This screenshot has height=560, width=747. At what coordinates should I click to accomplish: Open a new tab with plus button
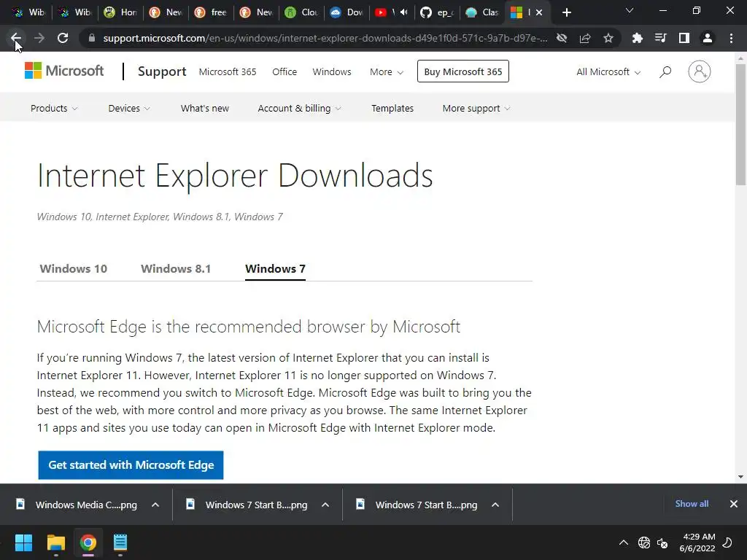[566, 12]
